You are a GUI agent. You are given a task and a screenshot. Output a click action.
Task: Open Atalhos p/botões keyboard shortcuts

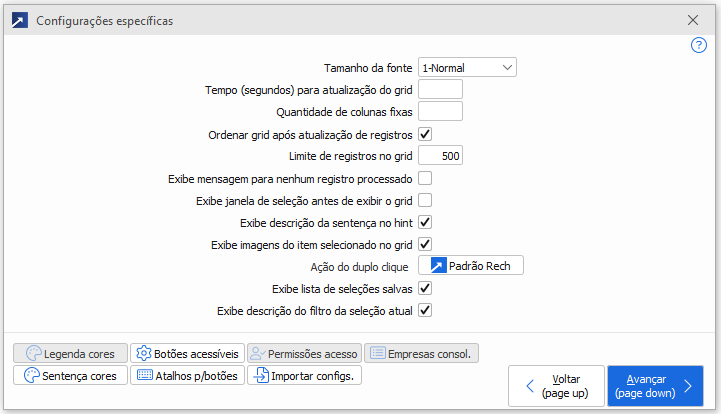[x=186, y=376]
